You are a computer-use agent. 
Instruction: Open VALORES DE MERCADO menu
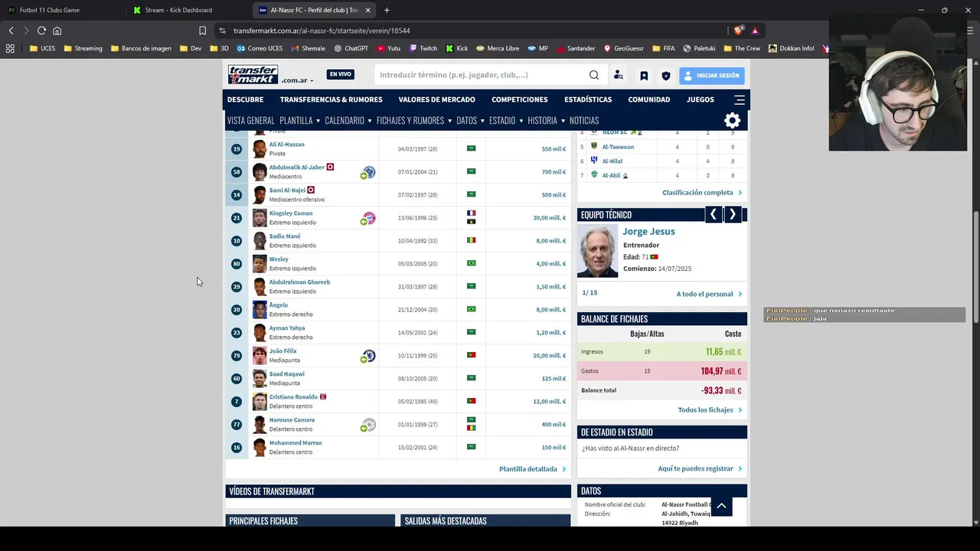pyautogui.click(x=436, y=99)
